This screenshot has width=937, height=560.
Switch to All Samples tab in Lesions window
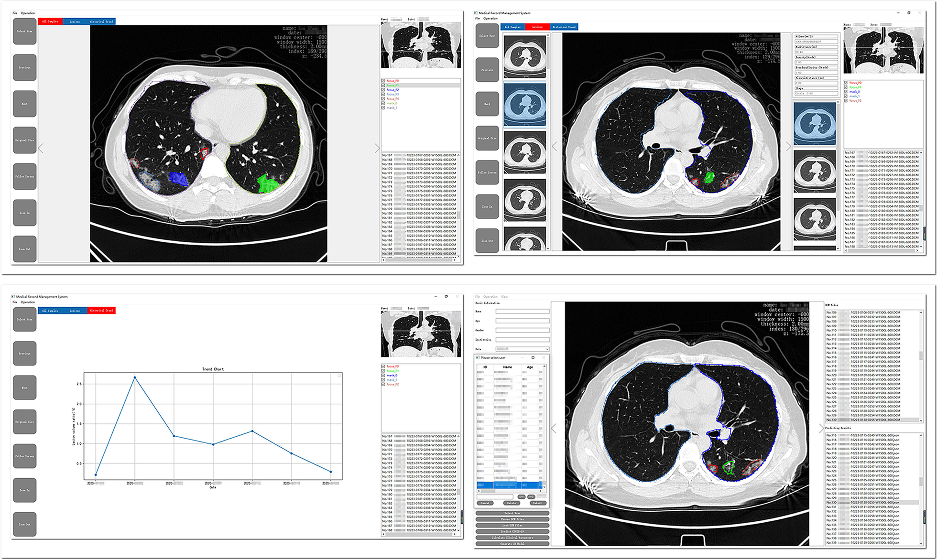[x=513, y=27]
